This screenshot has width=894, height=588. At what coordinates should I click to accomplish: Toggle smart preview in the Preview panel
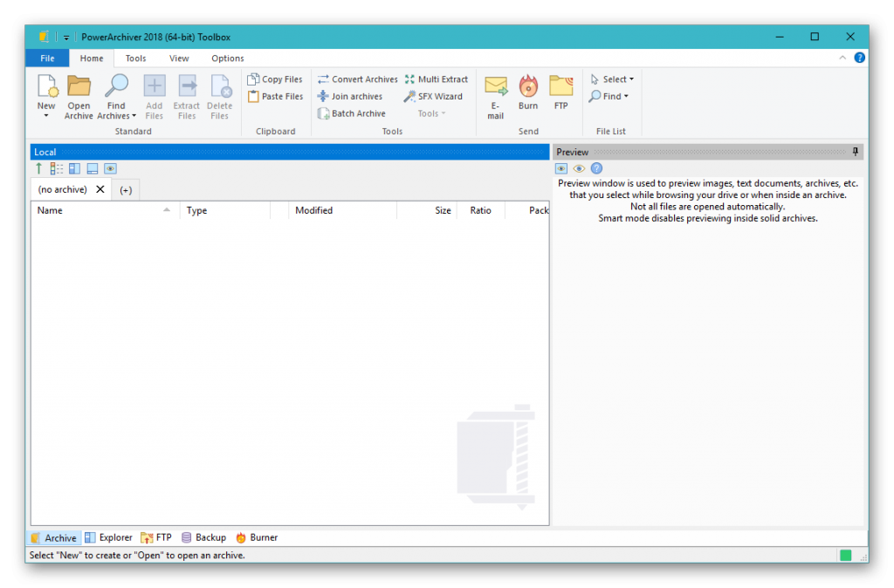pyautogui.click(x=560, y=168)
